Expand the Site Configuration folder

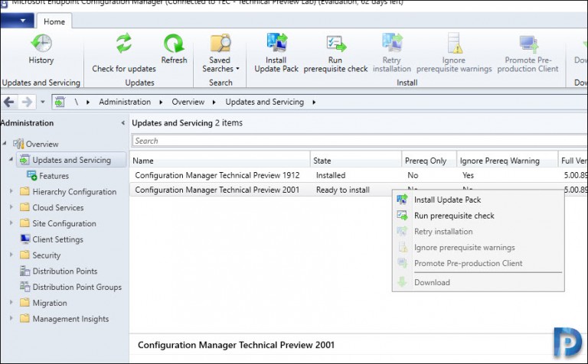tap(11, 223)
